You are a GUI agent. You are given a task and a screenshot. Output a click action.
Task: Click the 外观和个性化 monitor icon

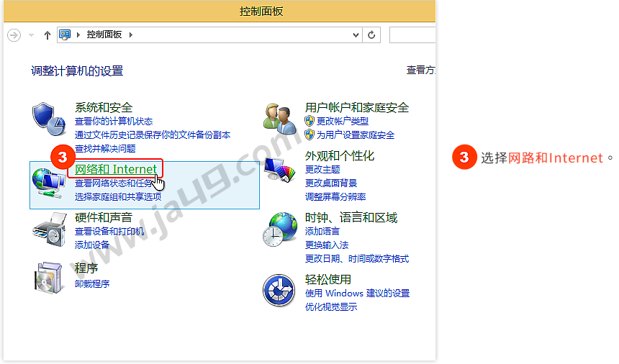(x=280, y=171)
